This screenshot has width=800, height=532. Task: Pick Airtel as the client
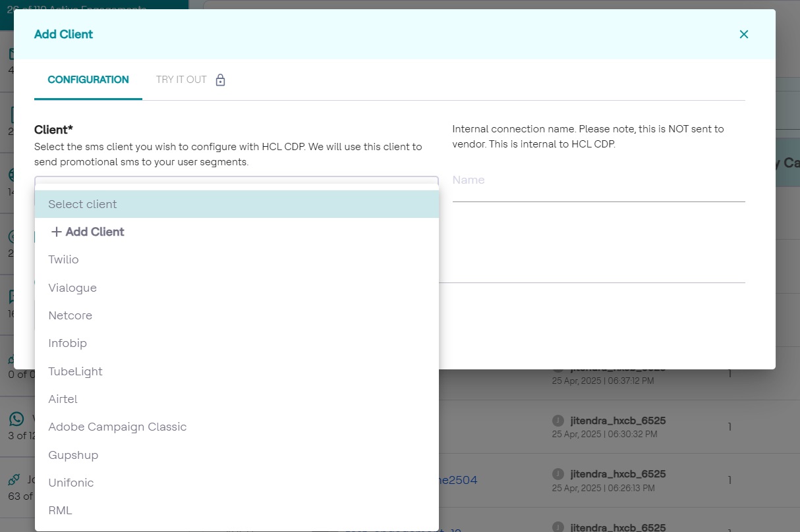[237, 399]
